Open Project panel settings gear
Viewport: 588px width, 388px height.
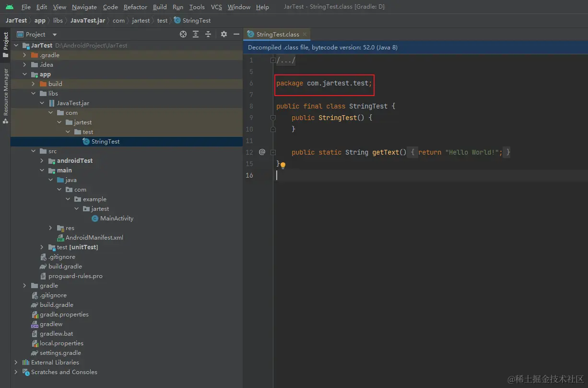(x=224, y=34)
